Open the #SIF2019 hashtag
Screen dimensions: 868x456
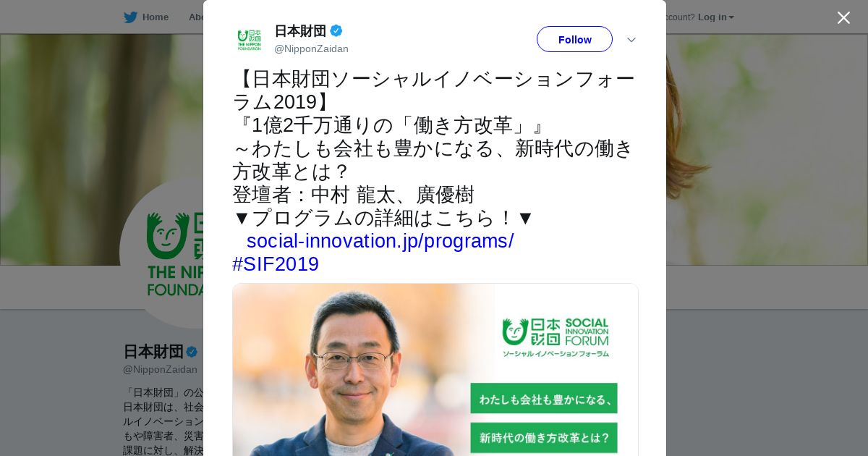coord(276,264)
